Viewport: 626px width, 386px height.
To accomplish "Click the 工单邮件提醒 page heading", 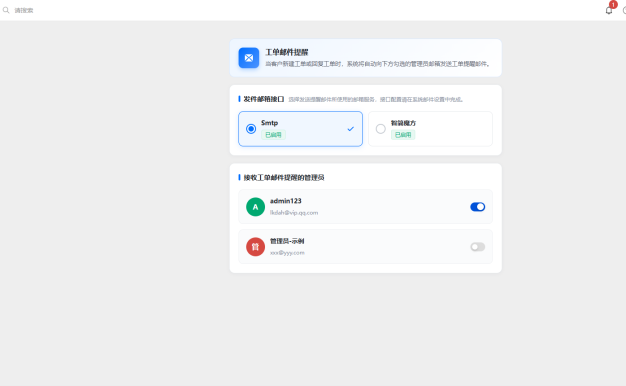I will click(x=287, y=52).
